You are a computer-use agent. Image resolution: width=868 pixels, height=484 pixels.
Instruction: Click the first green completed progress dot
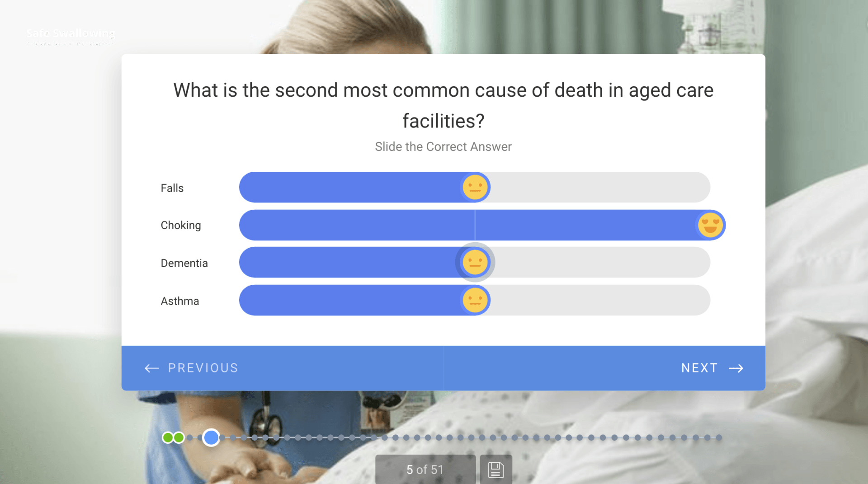[x=167, y=437]
